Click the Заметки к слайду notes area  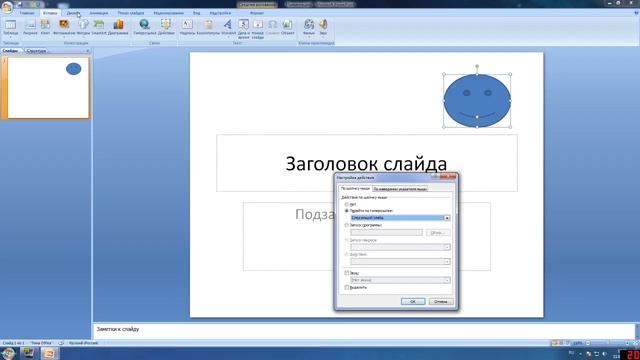tap(363, 331)
